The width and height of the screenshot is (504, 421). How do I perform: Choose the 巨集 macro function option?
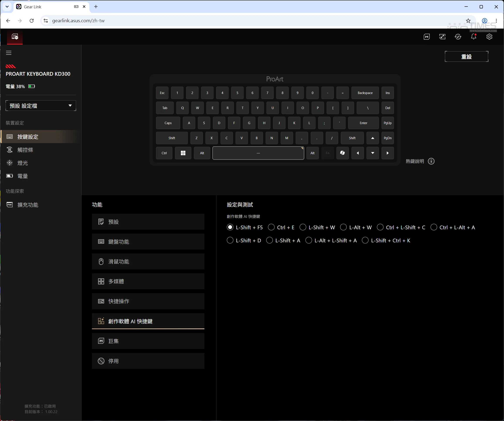click(x=148, y=341)
